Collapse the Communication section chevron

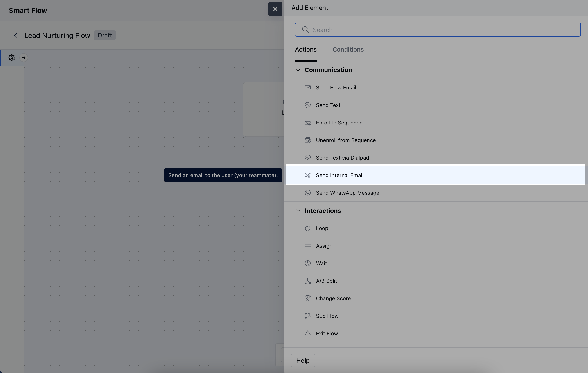coord(298,70)
